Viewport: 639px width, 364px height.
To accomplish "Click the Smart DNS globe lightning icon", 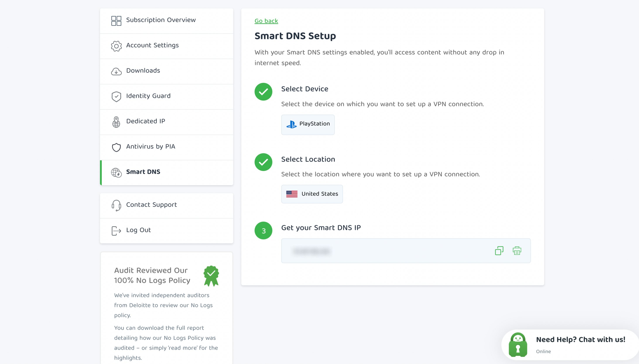I will click(116, 173).
